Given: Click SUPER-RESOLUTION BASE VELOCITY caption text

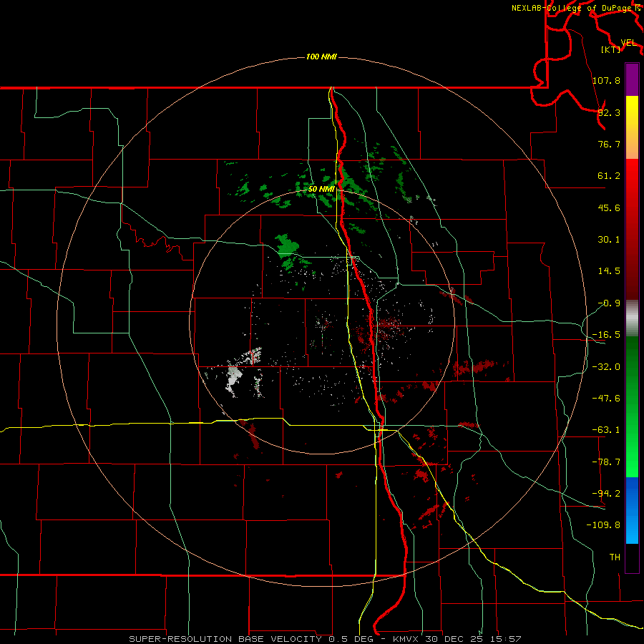Looking at the screenshot, I should point(225,639).
